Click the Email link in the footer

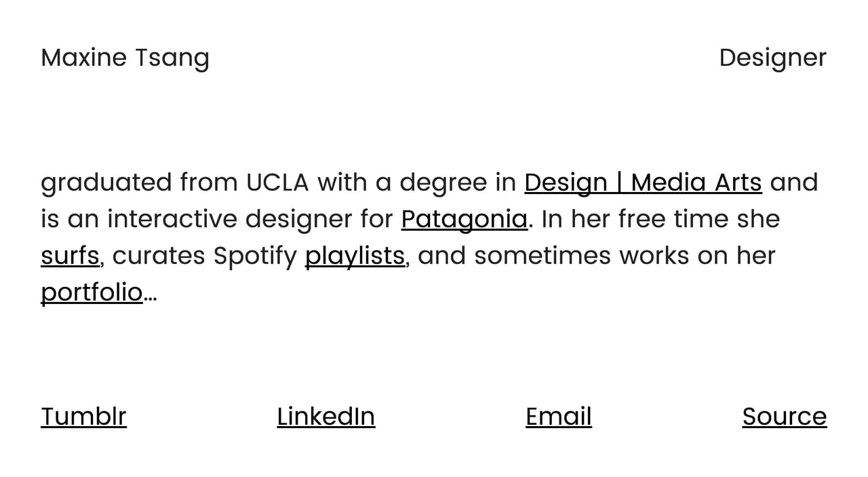click(558, 416)
